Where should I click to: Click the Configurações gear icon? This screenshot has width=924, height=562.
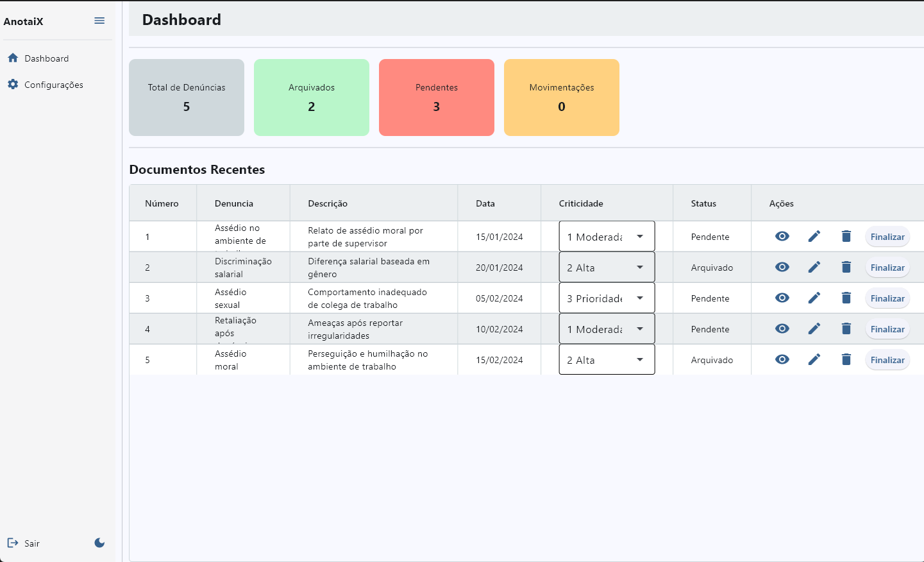point(13,84)
